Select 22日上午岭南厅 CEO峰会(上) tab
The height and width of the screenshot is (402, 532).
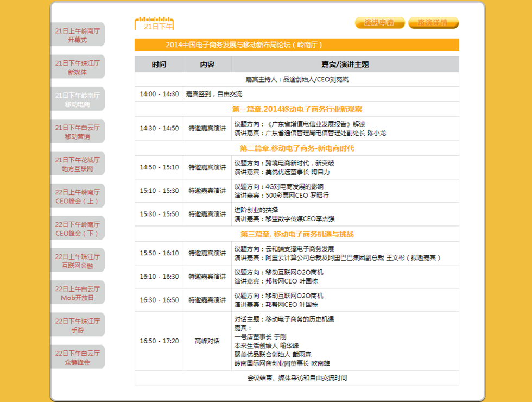[77, 196]
